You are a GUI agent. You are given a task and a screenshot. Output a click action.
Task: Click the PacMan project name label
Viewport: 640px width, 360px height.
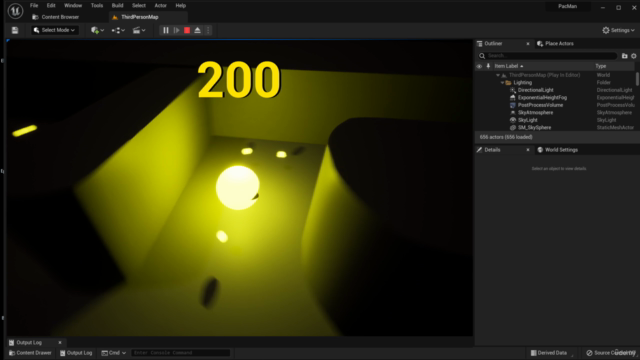(567, 7)
